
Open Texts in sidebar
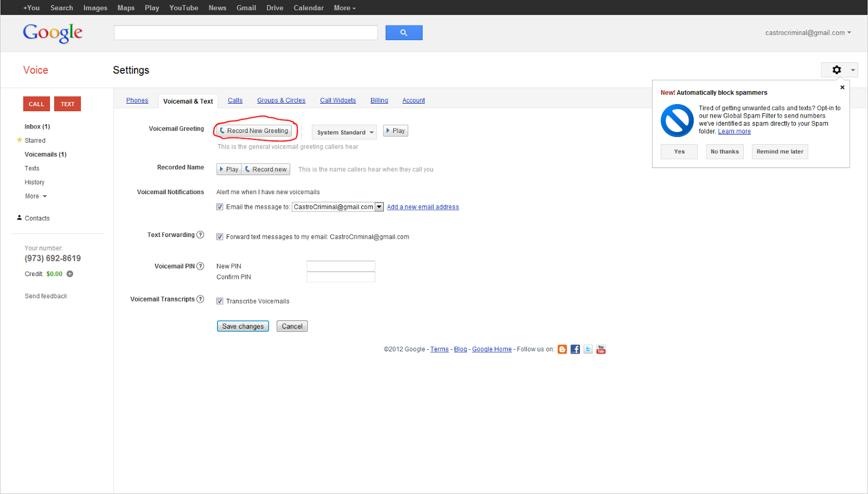[x=32, y=168]
